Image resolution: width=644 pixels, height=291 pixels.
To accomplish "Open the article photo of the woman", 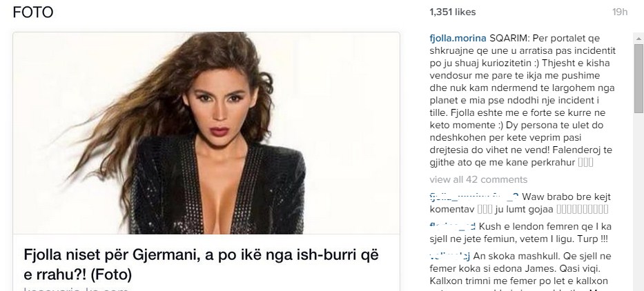I will click(x=206, y=133).
